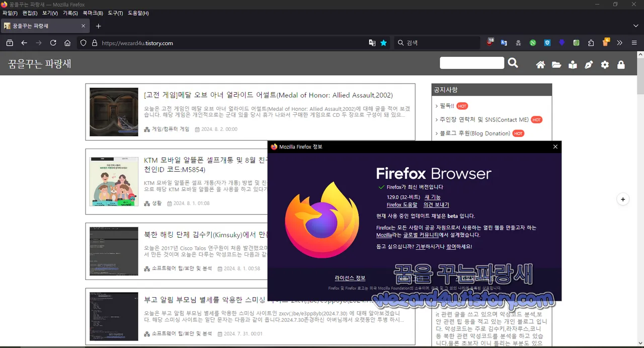The image size is (644, 348).
Task: Click Firefox 도움말 link in About dialog
Action: tap(402, 205)
